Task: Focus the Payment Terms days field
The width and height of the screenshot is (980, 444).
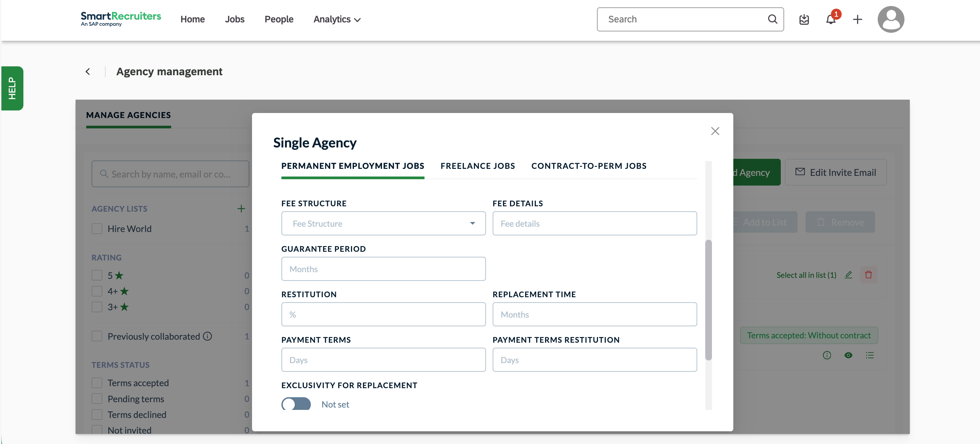Action: [x=383, y=360]
